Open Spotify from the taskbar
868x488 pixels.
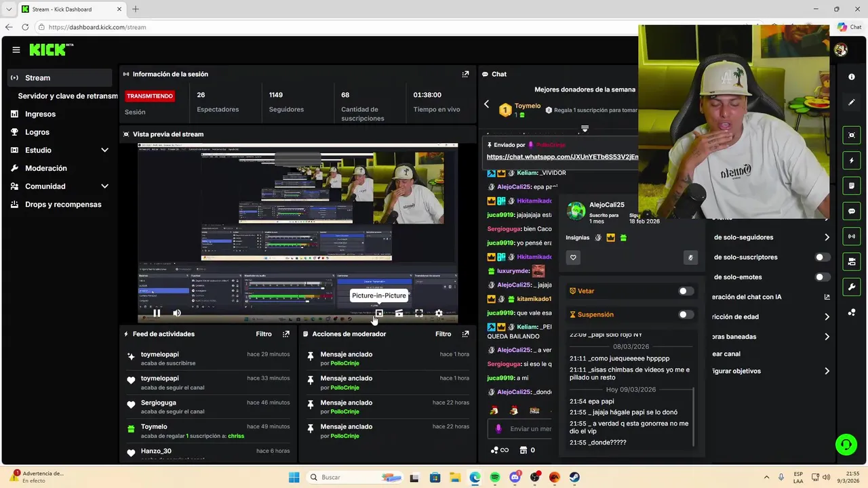pyautogui.click(x=495, y=477)
